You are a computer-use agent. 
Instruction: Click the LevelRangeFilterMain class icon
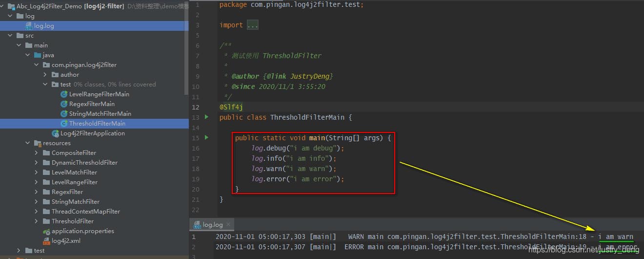pos(64,94)
